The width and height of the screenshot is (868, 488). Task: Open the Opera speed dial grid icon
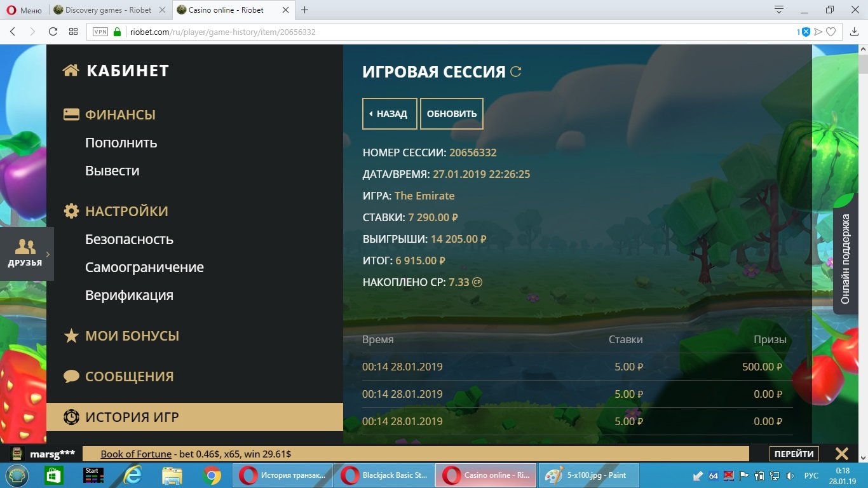coord(74,32)
